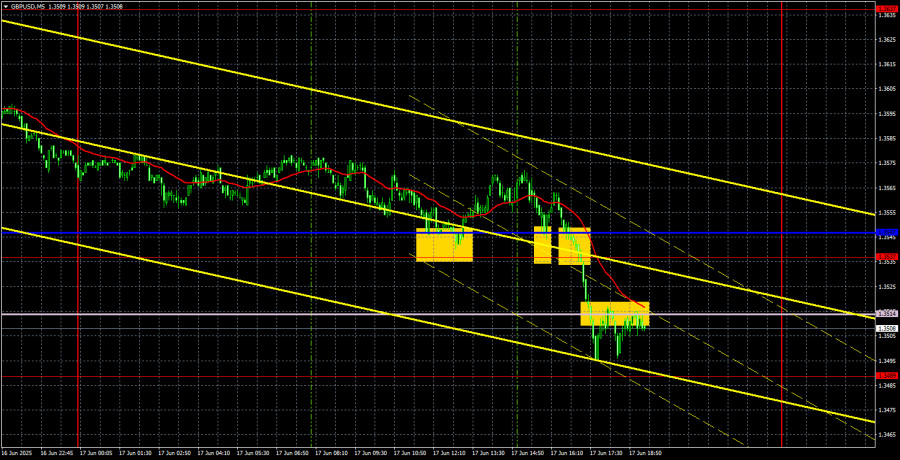Click the 1.3575 price axis label
The height and width of the screenshot is (460, 900).
[x=887, y=163]
